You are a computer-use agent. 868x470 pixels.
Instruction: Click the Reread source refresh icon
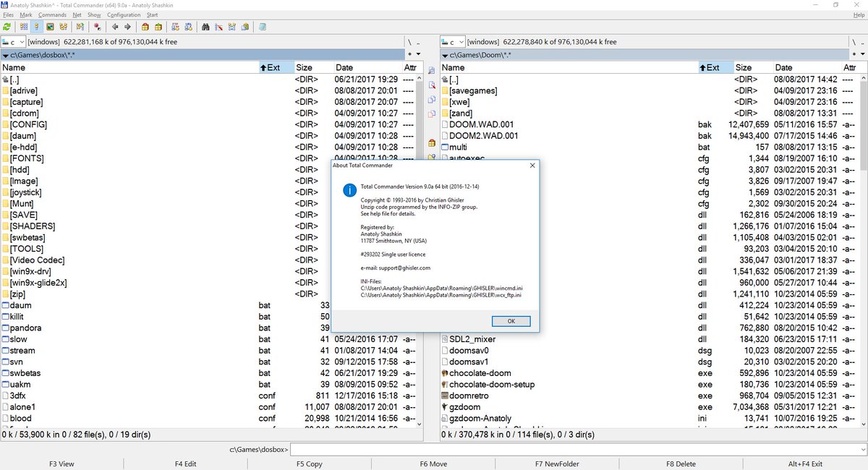pos(7,27)
